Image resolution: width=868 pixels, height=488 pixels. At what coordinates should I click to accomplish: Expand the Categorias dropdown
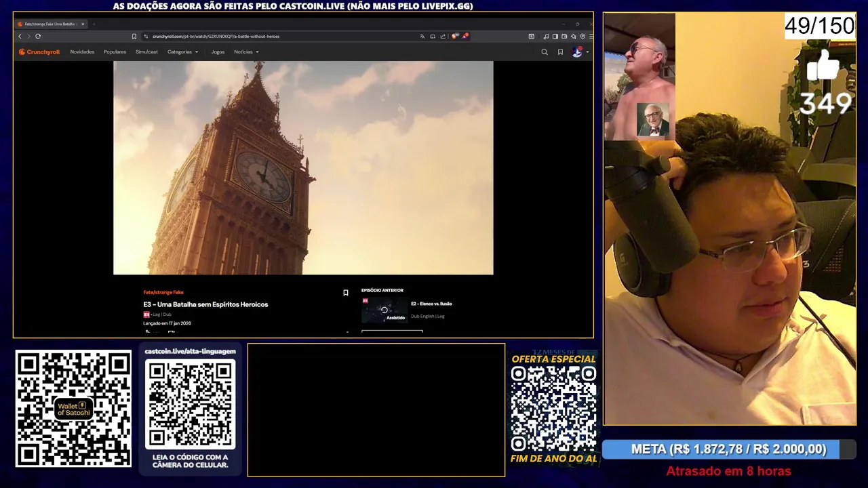point(183,52)
